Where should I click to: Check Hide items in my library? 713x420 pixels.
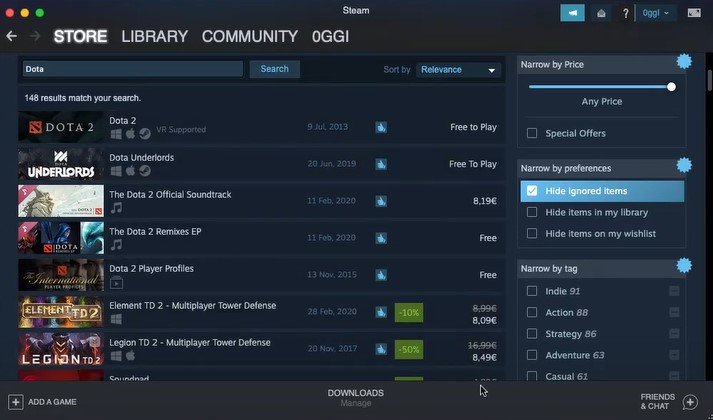coord(532,212)
